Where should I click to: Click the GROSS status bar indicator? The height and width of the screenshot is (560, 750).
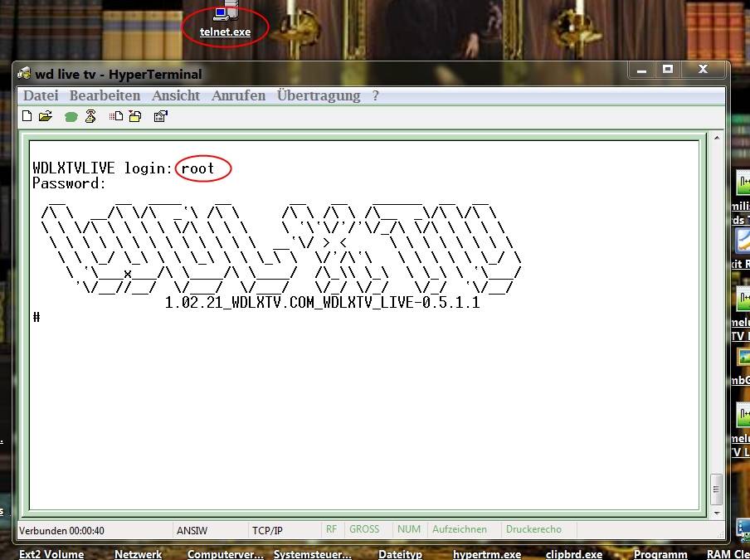click(x=364, y=529)
